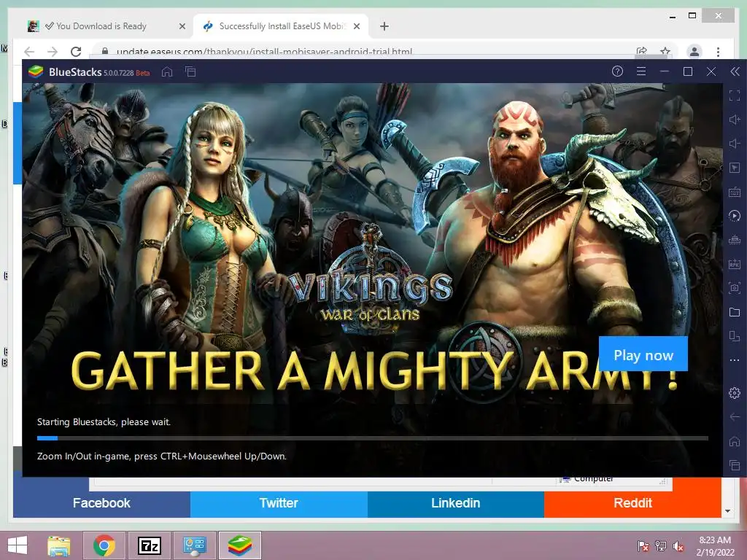Decrease volume in BlueStacks sidebar
747x560 pixels.
(735, 144)
